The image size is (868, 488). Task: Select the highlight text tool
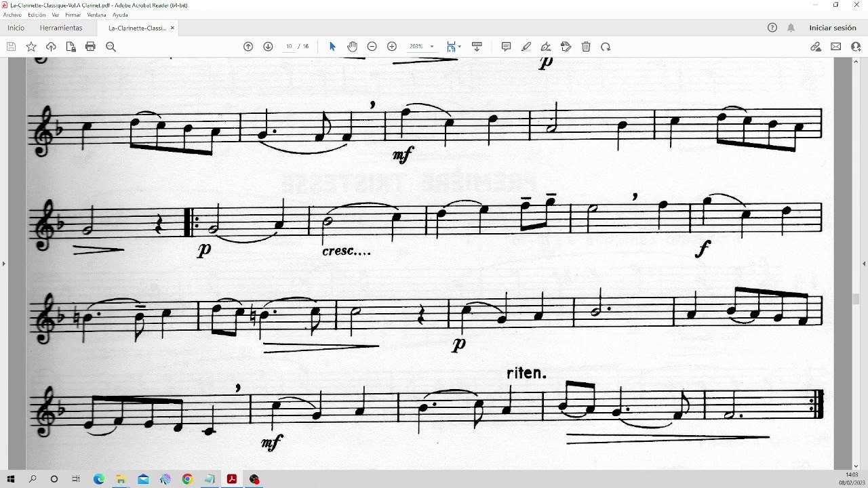[526, 47]
